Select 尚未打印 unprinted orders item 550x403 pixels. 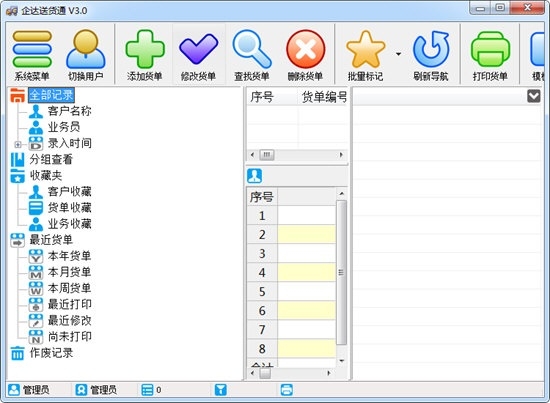tap(69, 337)
